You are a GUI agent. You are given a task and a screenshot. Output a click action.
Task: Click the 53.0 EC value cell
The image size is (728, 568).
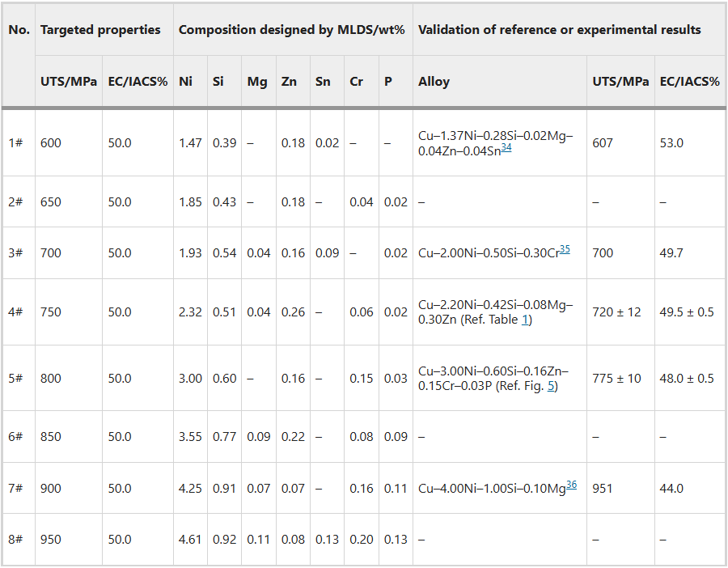click(x=671, y=143)
